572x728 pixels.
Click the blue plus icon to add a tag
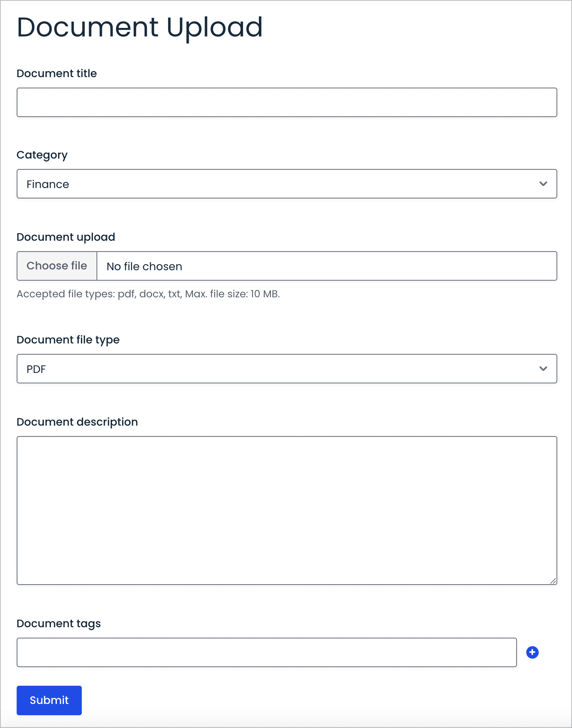click(532, 652)
